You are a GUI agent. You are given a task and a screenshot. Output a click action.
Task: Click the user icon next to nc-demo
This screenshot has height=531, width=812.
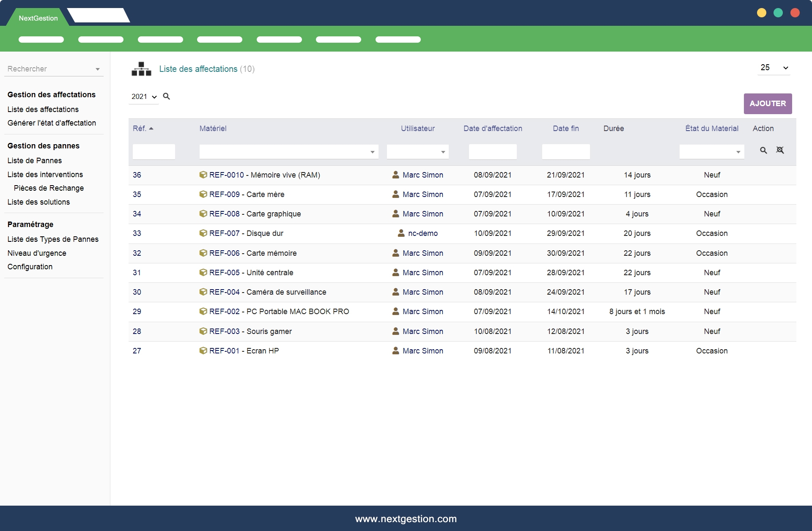point(401,233)
